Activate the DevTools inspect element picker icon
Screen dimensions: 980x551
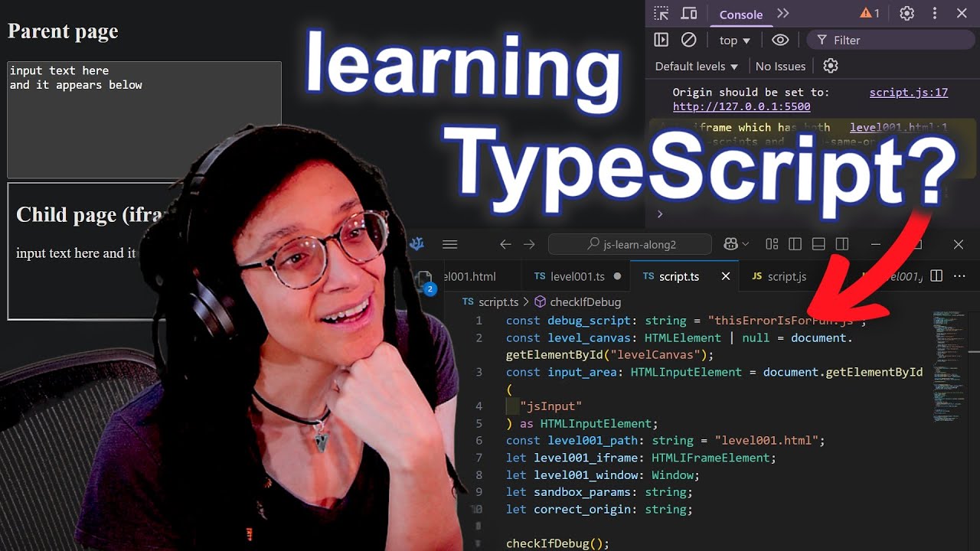(661, 13)
